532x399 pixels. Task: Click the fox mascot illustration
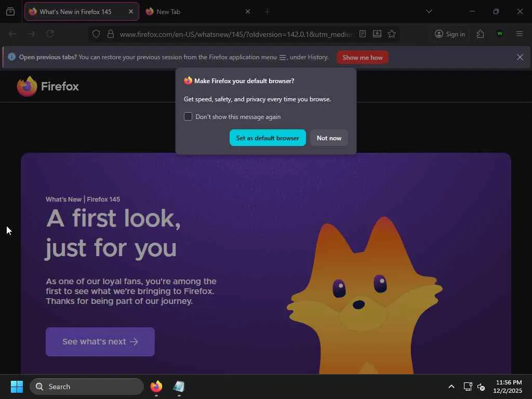point(365,295)
